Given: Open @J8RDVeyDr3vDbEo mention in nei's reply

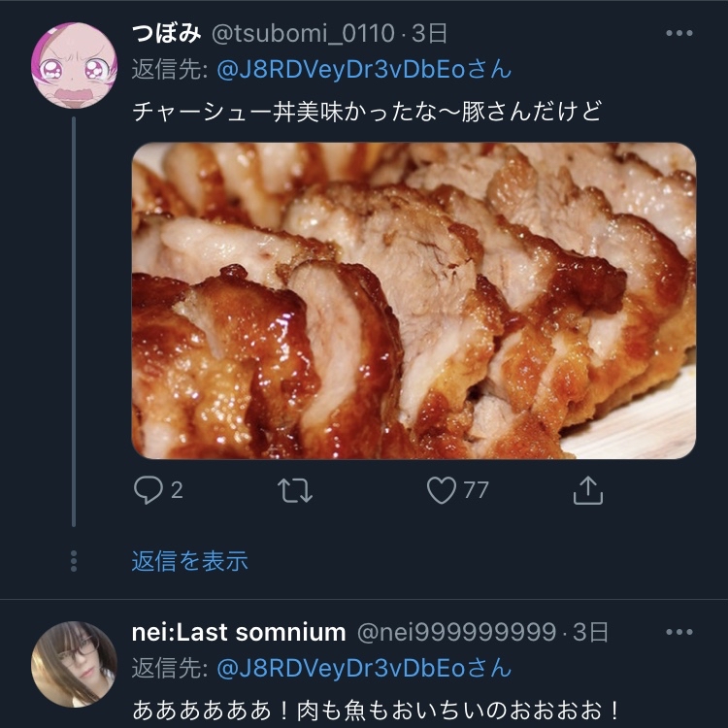Looking at the screenshot, I should (364, 669).
